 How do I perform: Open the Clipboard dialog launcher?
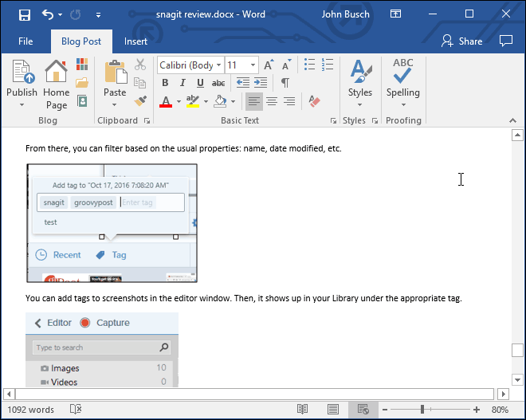[x=147, y=120]
